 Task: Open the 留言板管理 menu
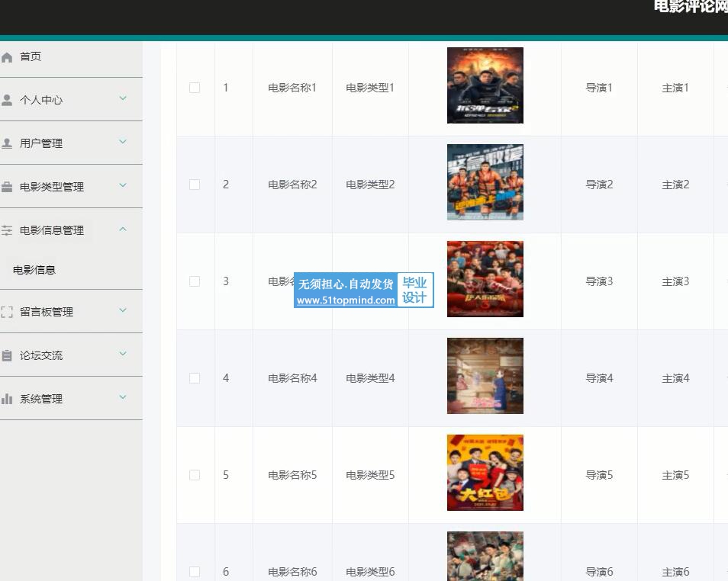(71, 312)
